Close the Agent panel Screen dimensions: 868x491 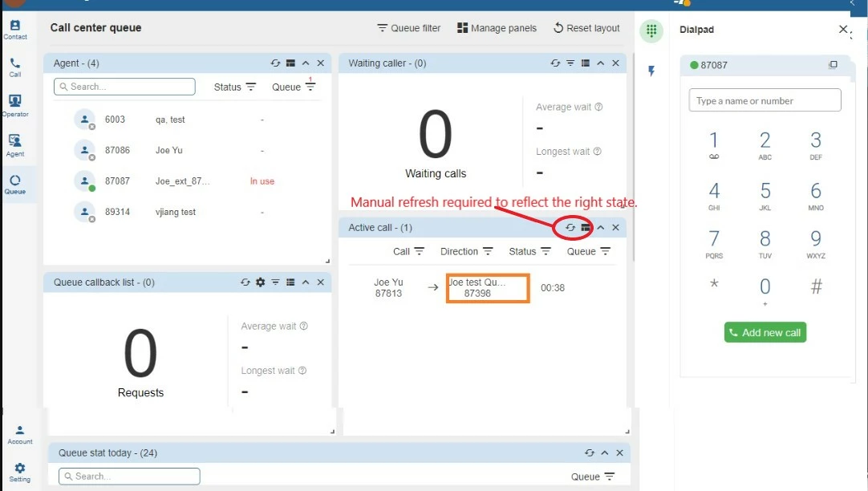(321, 63)
